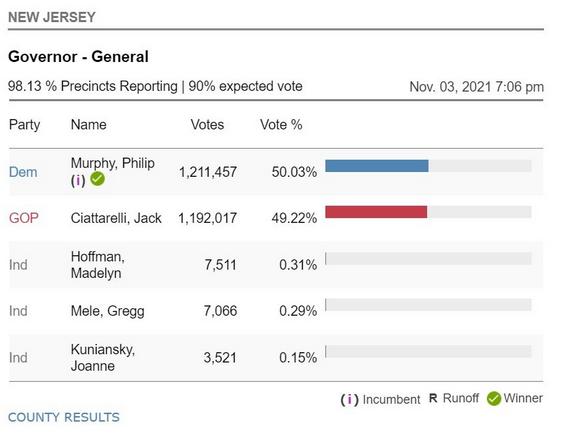
Task: Open the COUNTY RESULTS link
Action: click(x=64, y=417)
